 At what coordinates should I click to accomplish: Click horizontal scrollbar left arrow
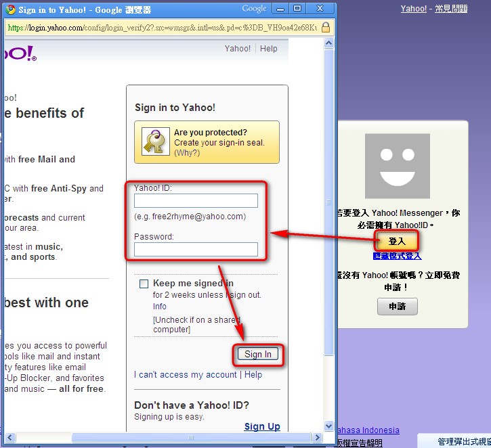10,437
